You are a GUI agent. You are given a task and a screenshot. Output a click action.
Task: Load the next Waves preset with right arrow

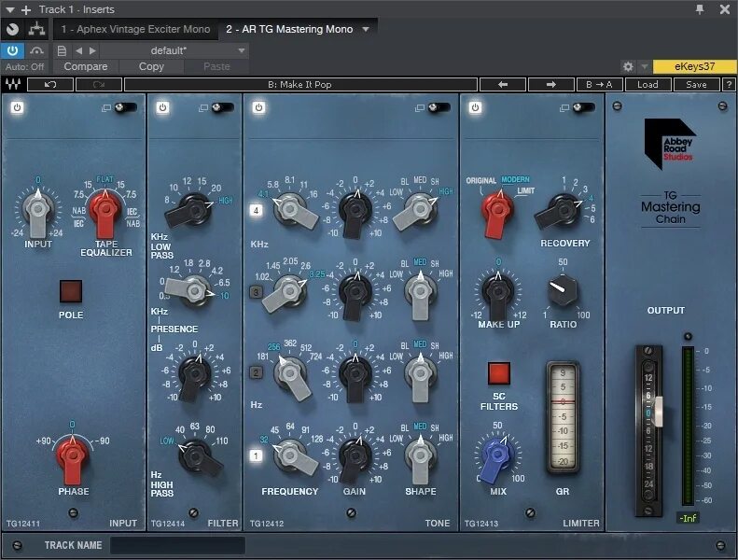[551, 85]
